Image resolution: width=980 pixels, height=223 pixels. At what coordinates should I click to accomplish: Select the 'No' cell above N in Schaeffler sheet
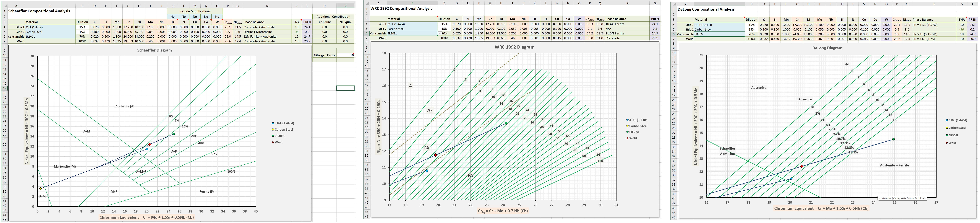[184, 17]
